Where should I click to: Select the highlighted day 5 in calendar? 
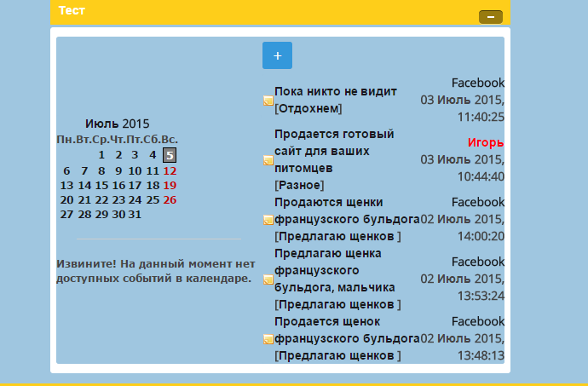(x=170, y=155)
